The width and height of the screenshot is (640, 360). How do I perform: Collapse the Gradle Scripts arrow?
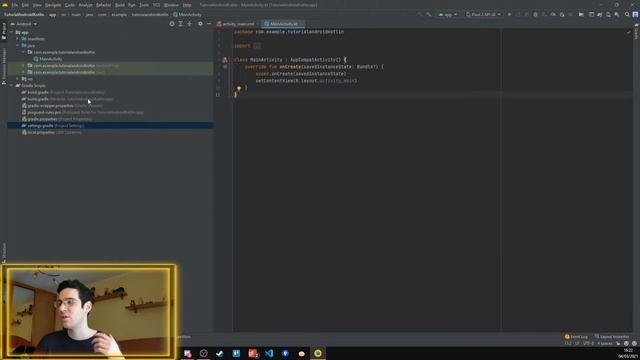coord(11,85)
